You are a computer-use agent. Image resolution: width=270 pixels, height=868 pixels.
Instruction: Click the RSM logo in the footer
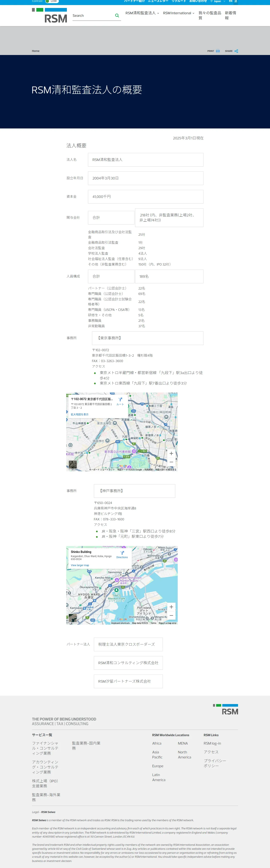225,709
